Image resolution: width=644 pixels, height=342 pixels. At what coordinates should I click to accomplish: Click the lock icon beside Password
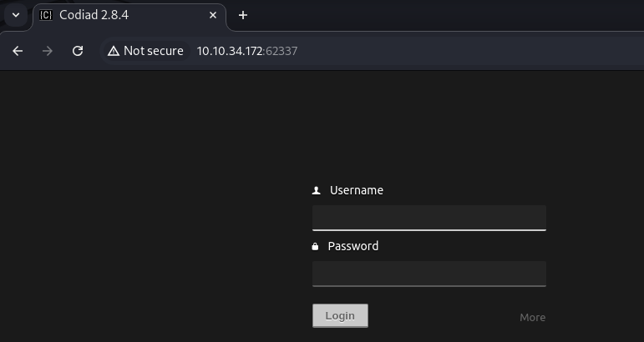[316, 247]
